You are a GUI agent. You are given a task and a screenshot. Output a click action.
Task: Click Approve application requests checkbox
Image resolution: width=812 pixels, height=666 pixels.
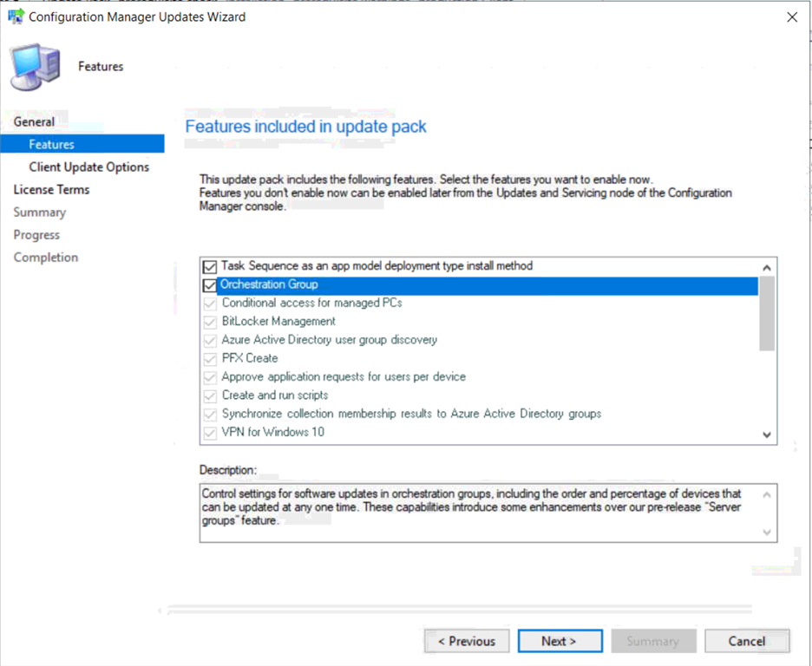210,377
